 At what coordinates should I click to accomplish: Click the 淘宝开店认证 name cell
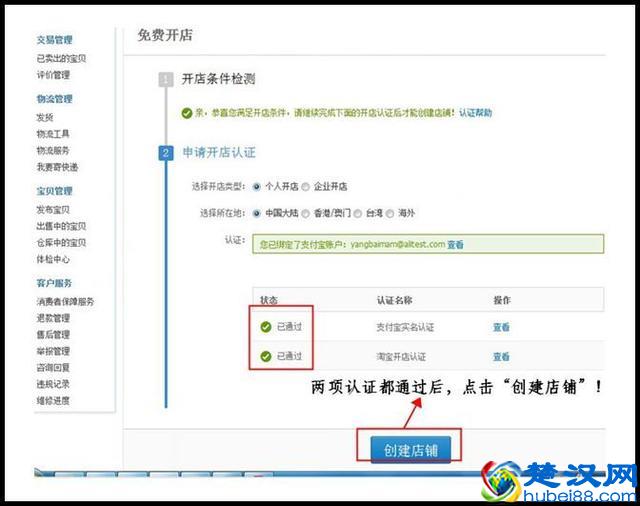coord(401,357)
